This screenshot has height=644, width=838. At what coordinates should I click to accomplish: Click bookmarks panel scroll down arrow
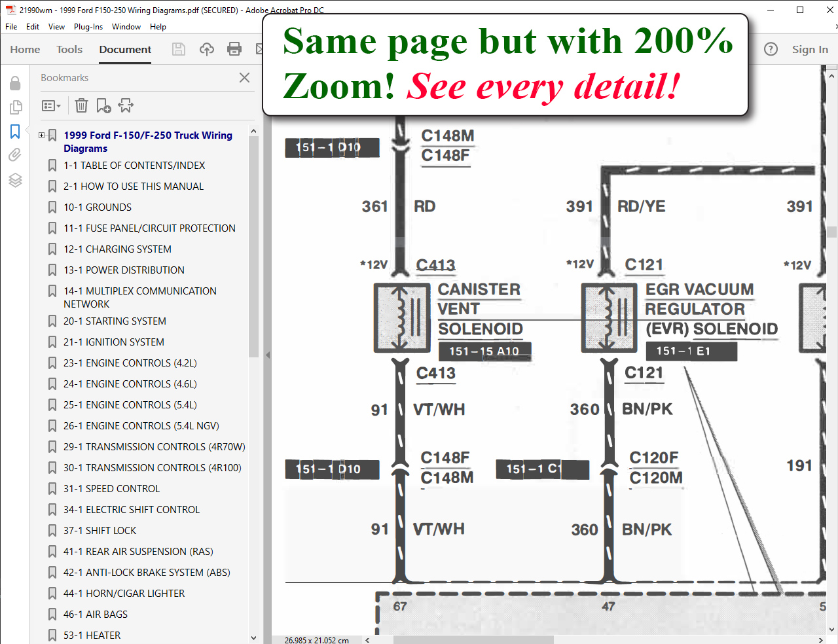tap(253, 637)
